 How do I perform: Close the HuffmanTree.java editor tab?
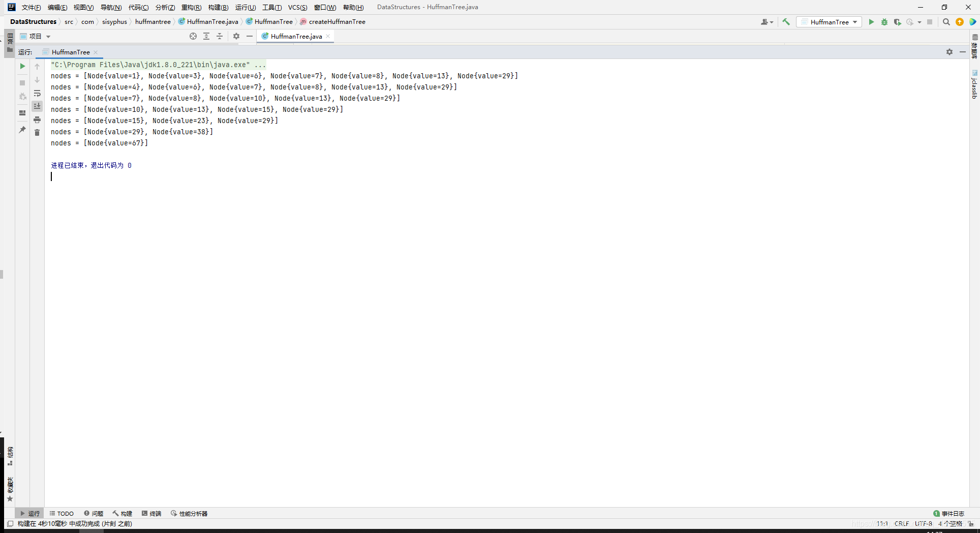click(328, 36)
